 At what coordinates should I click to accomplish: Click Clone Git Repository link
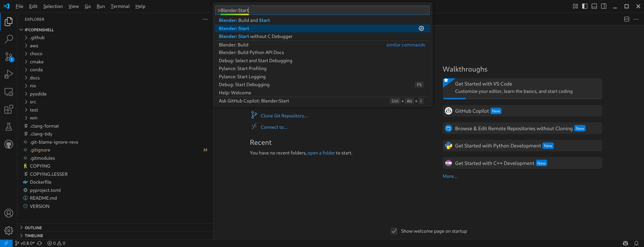pyautogui.click(x=284, y=116)
